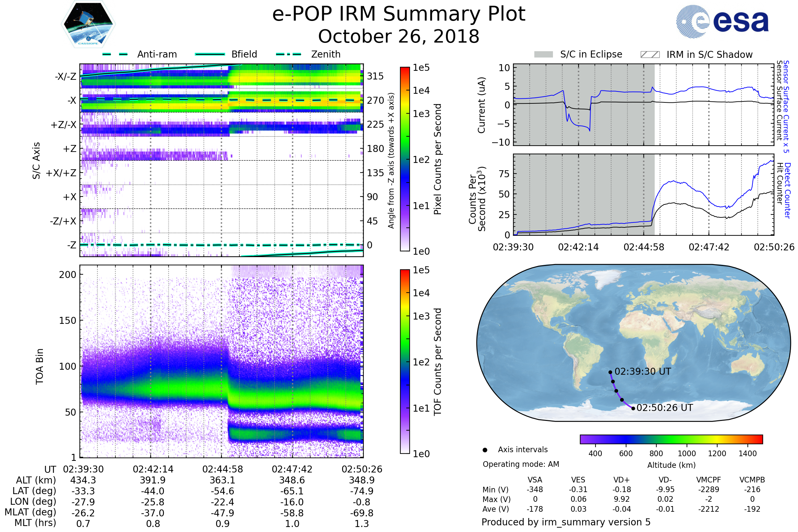Click the Bfield solid line legend marker
This screenshot has width=798, height=532.
click(x=210, y=54)
